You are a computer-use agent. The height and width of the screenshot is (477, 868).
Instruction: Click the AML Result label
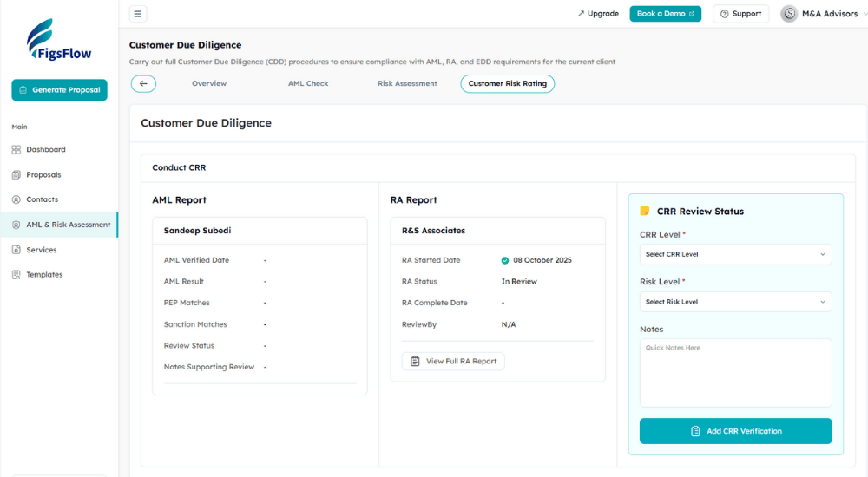click(184, 282)
